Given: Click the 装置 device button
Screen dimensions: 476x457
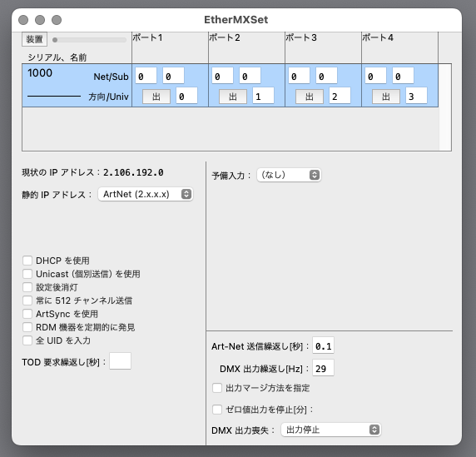Looking at the screenshot, I should click(34, 39).
